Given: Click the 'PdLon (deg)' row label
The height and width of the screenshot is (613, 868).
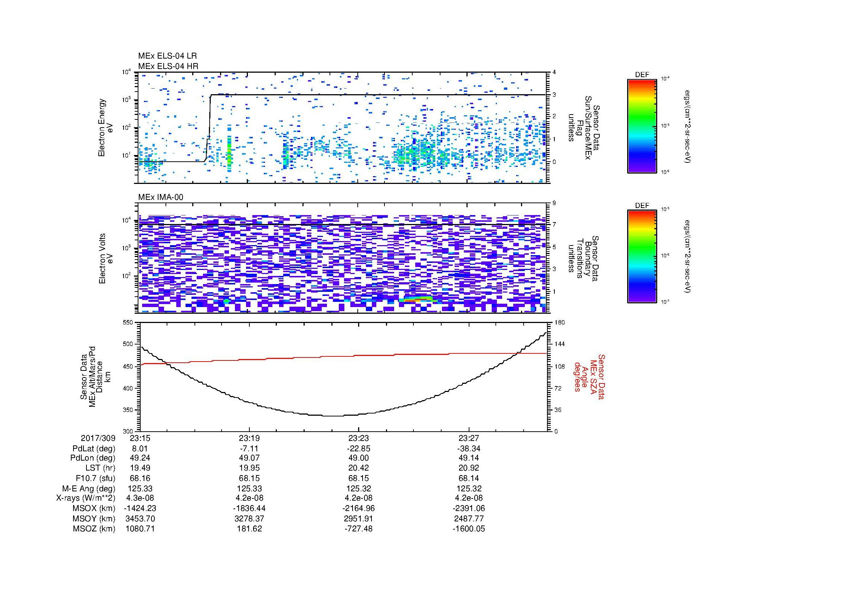Looking at the screenshot, I should pos(93,458).
